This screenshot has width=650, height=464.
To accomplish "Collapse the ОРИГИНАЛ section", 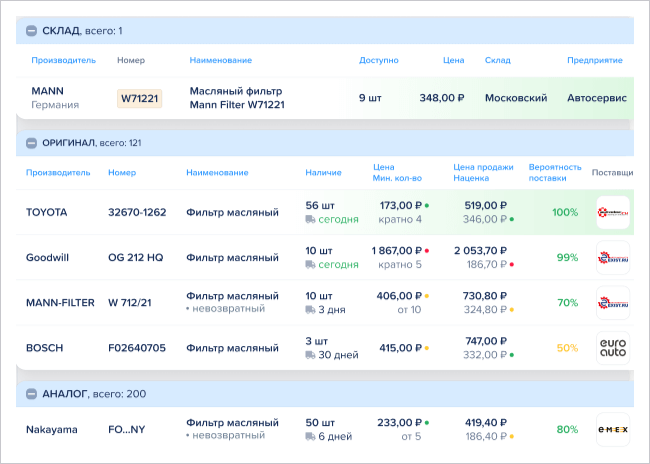I will pos(32,143).
